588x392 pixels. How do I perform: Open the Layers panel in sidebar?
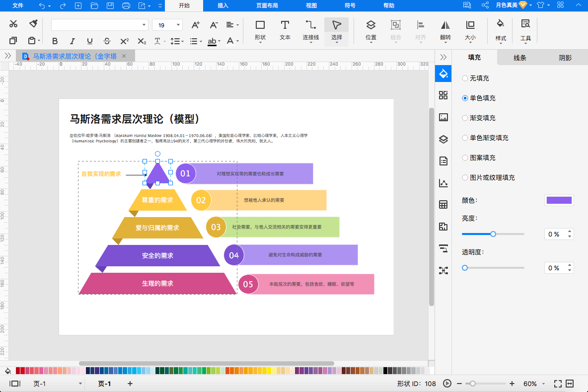click(443, 139)
